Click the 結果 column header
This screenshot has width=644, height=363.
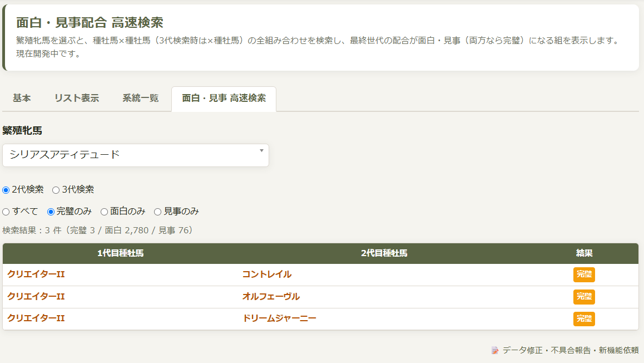(584, 253)
